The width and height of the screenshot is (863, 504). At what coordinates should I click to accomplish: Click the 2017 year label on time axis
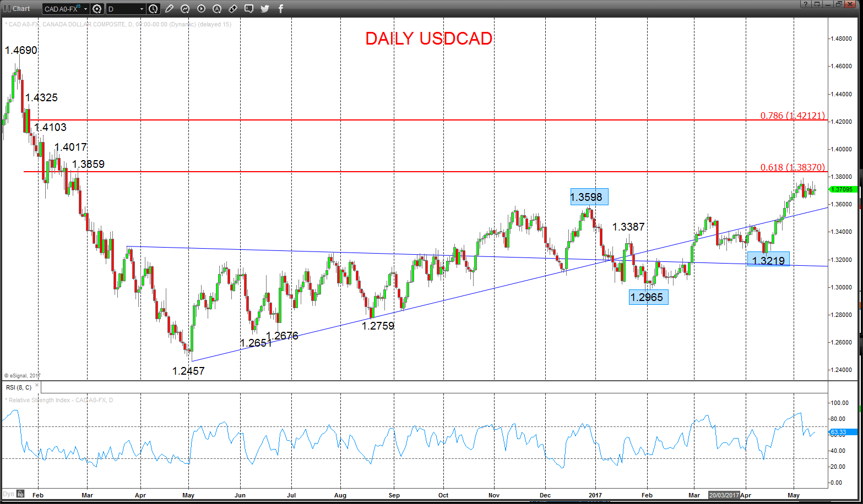[596, 495]
